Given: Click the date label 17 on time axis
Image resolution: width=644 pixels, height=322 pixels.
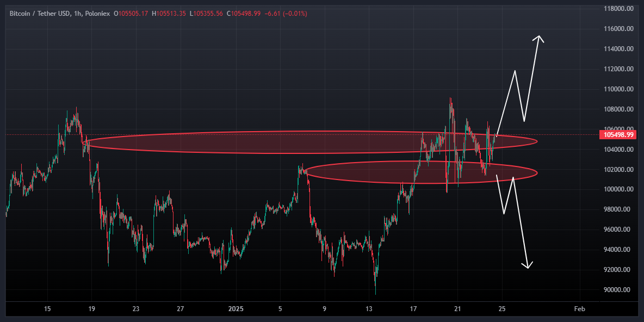Looking at the screenshot, I should tap(413, 309).
